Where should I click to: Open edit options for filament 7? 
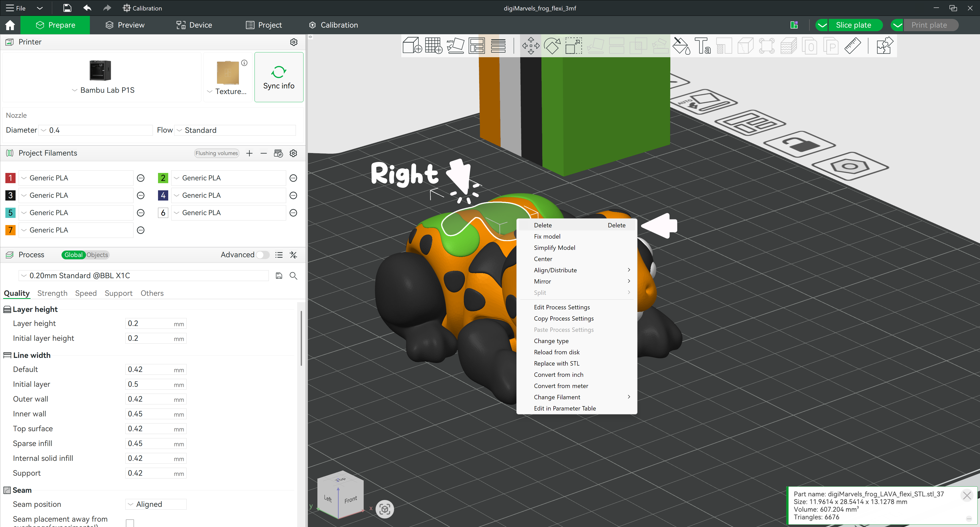click(141, 230)
